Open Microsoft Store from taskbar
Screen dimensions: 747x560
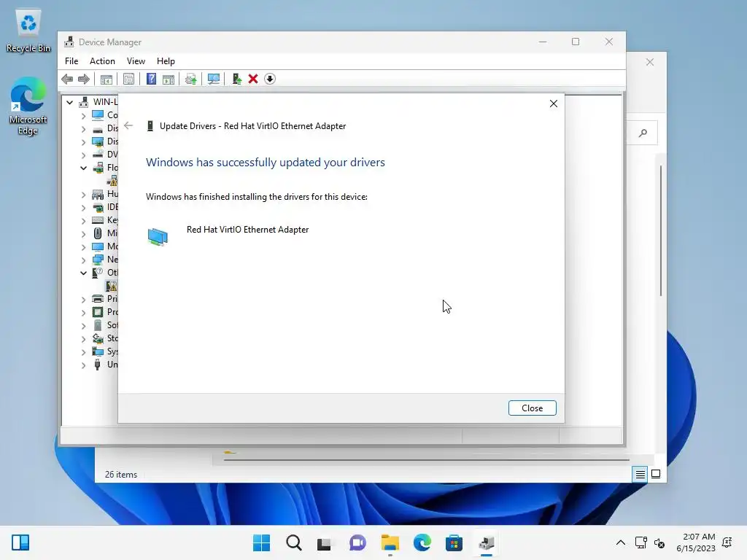[454, 542]
